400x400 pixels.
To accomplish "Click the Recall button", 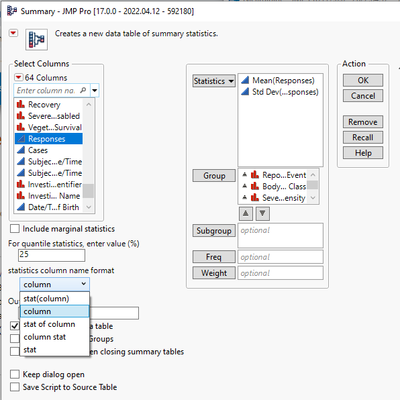I will click(363, 137).
